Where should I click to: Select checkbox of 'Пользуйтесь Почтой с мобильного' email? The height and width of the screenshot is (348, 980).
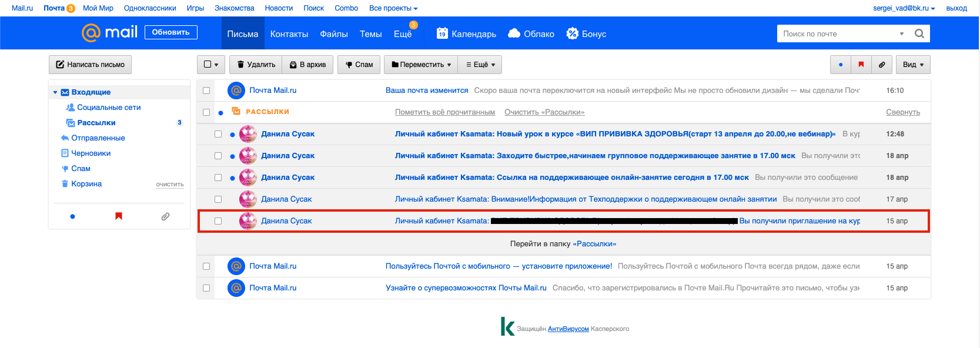pos(206,266)
